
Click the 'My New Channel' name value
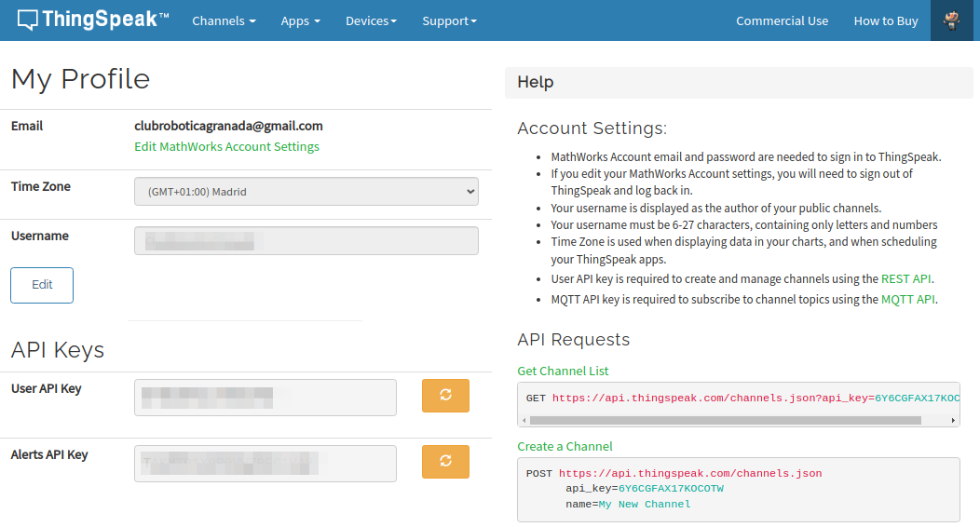pos(645,504)
